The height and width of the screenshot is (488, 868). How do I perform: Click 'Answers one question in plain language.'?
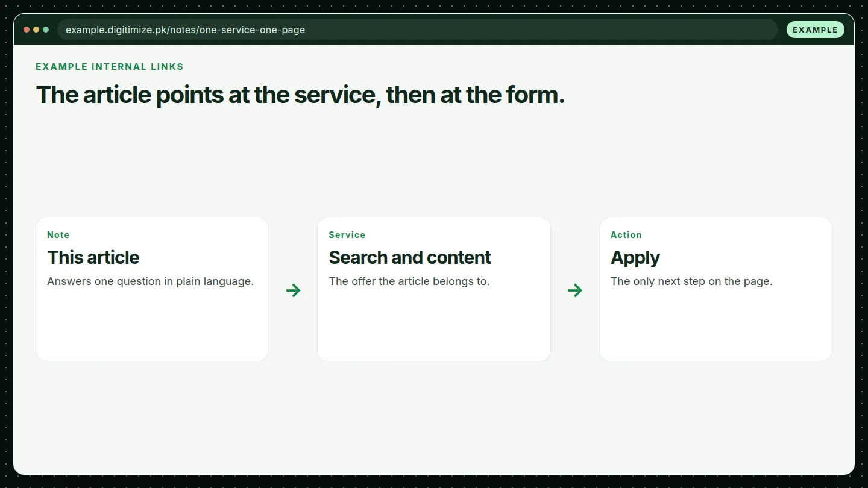pyautogui.click(x=151, y=281)
